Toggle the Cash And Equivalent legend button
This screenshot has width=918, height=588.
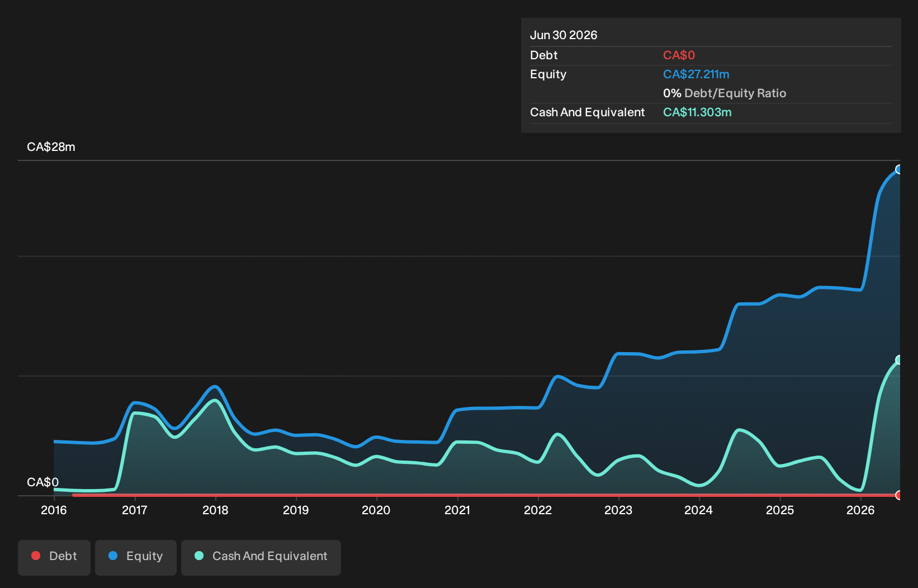click(x=261, y=557)
